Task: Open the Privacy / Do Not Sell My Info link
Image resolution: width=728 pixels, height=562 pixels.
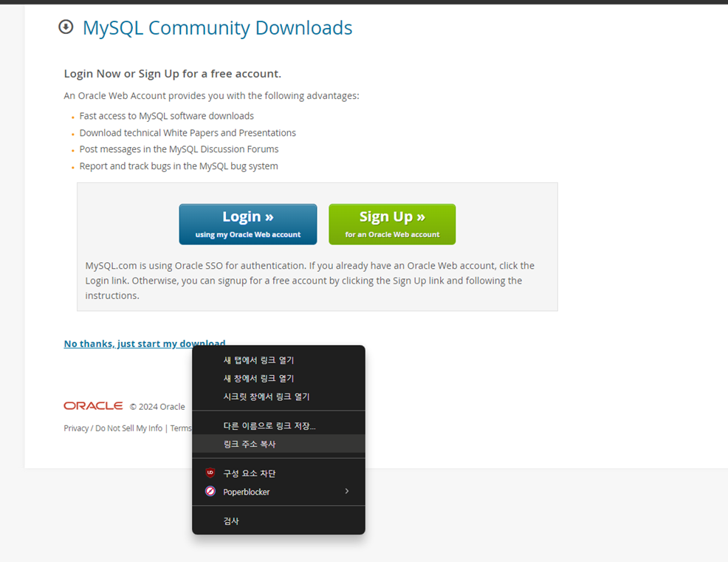Action: point(113,428)
